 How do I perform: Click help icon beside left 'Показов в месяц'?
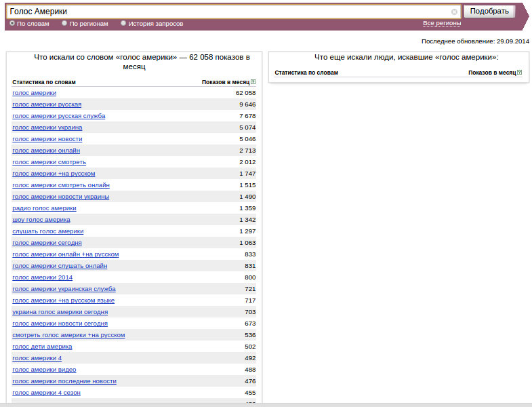click(253, 82)
